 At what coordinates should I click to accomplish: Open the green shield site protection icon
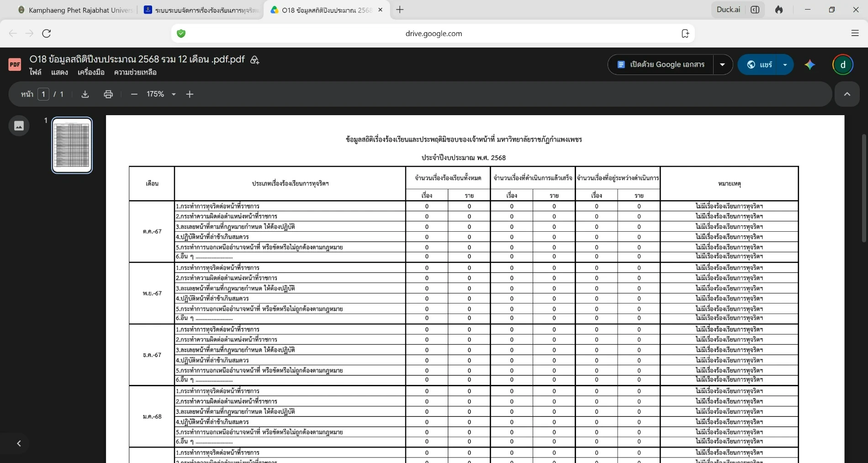click(x=181, y=33)
